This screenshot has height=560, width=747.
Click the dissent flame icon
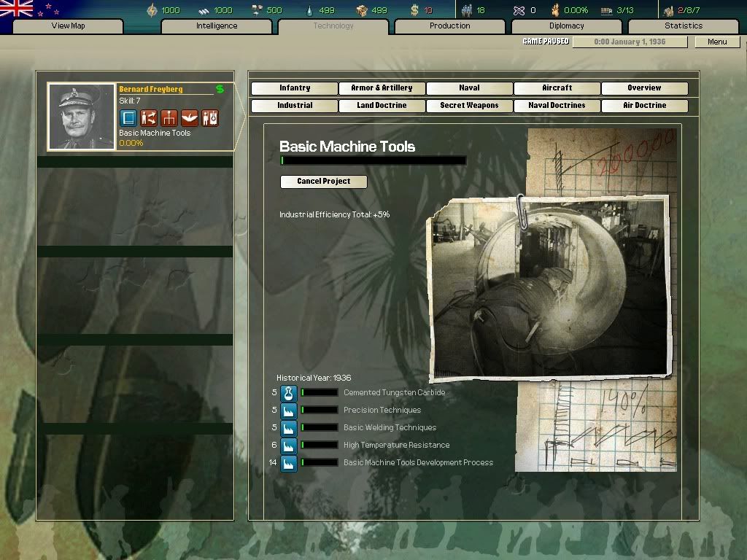(555, 10)
